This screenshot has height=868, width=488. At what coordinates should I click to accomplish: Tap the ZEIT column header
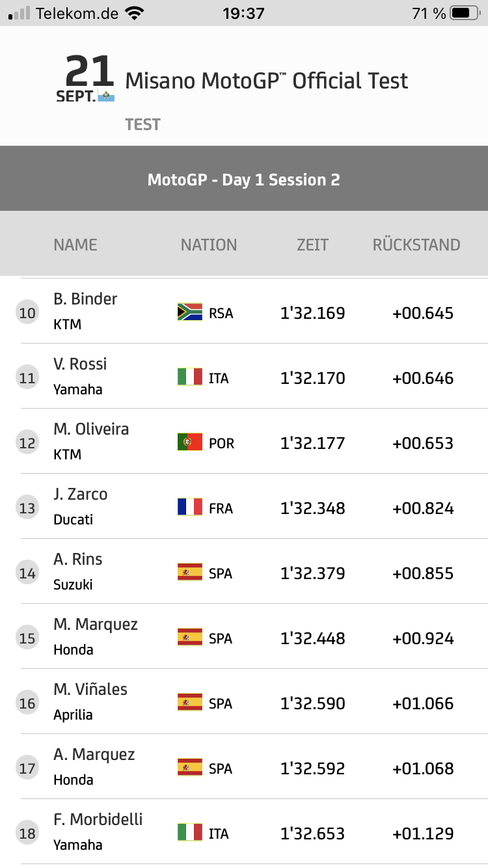312,245
